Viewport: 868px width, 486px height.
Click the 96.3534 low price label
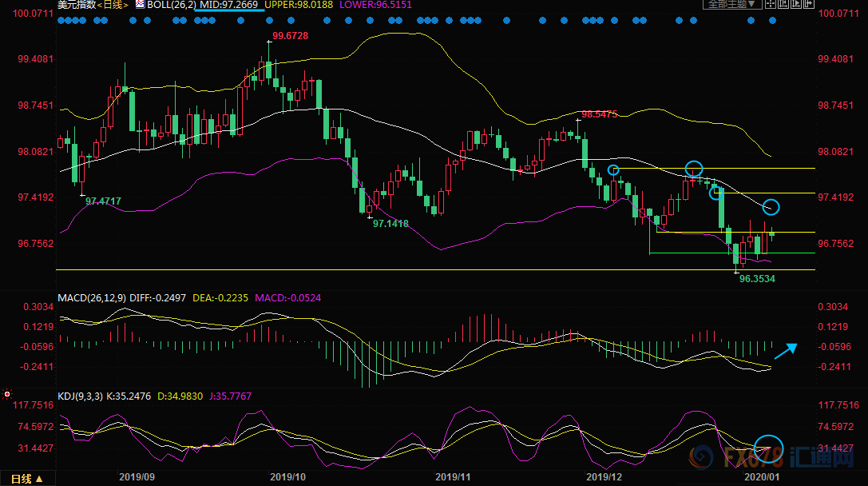click(758, 280)
